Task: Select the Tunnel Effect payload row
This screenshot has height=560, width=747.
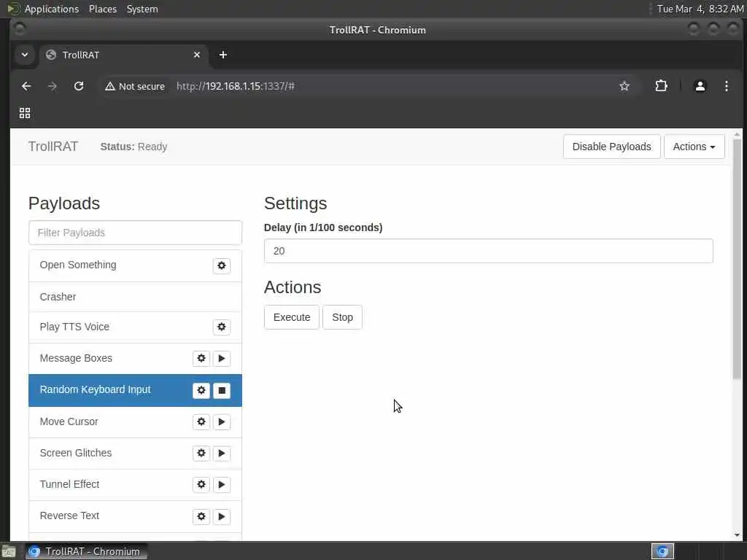Action: 135,485
